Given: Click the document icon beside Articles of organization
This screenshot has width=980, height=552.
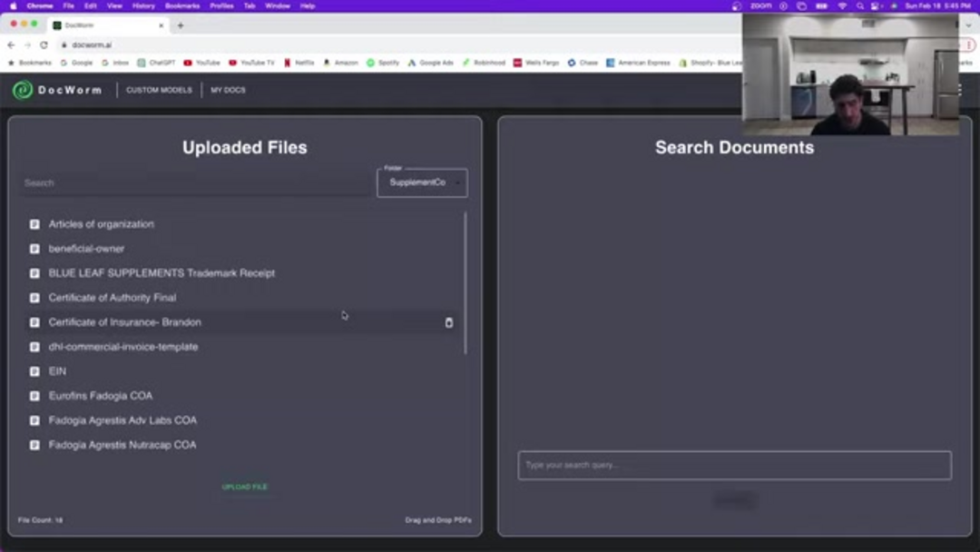Looking at the screenshot, I should click(34, 223).
